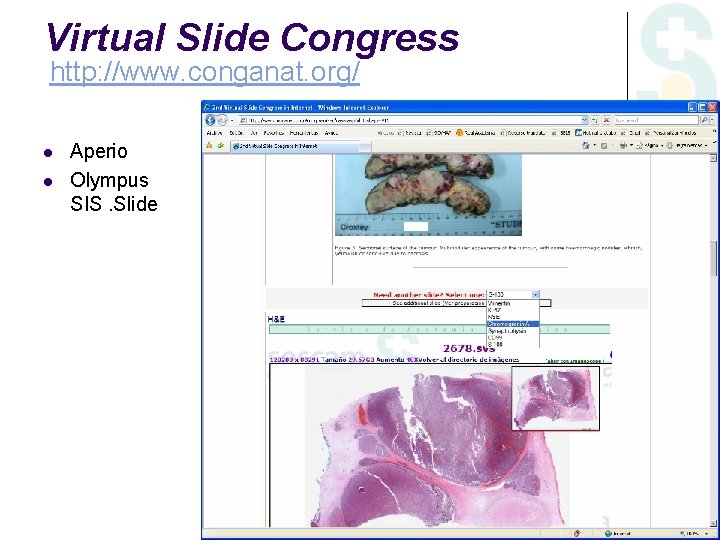Click the Internet Explorer Back button
Screen dimensions: 720x540
[210, 120]
